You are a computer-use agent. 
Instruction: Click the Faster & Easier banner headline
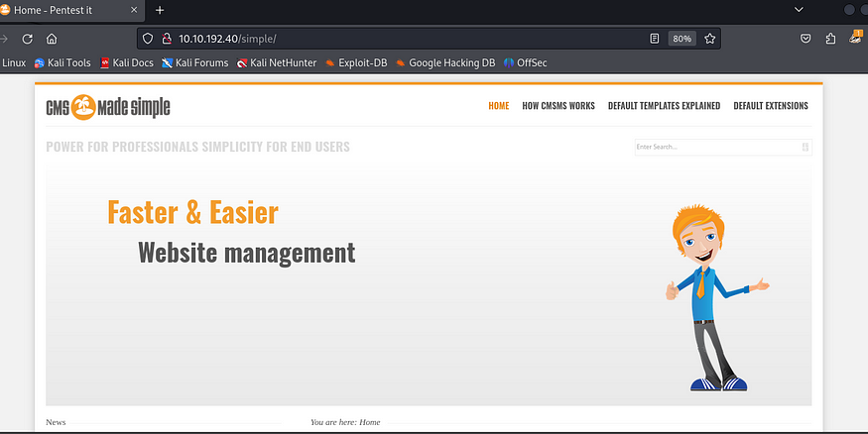tap(192, 212)
